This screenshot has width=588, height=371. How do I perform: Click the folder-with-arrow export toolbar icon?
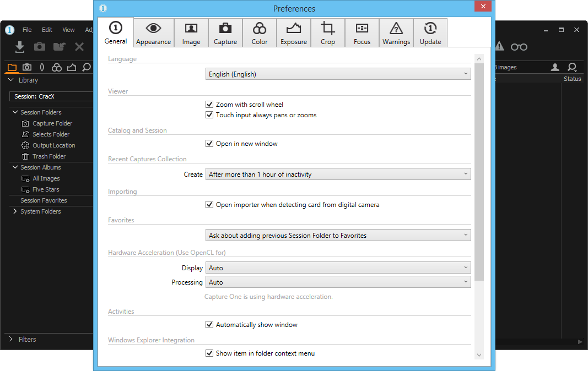click(x=60, y=46)
